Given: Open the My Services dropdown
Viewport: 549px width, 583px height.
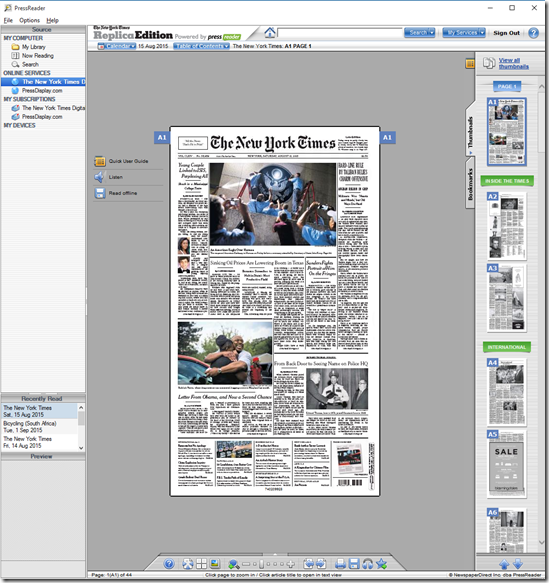Looking at the screenshot, I should coord(464,33).
